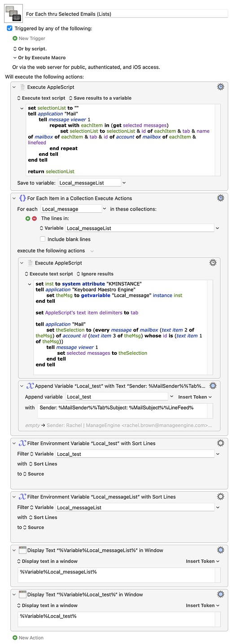
Task: Open Insert Token menu in Display Text Local_test action
Action: click(203, 606)
